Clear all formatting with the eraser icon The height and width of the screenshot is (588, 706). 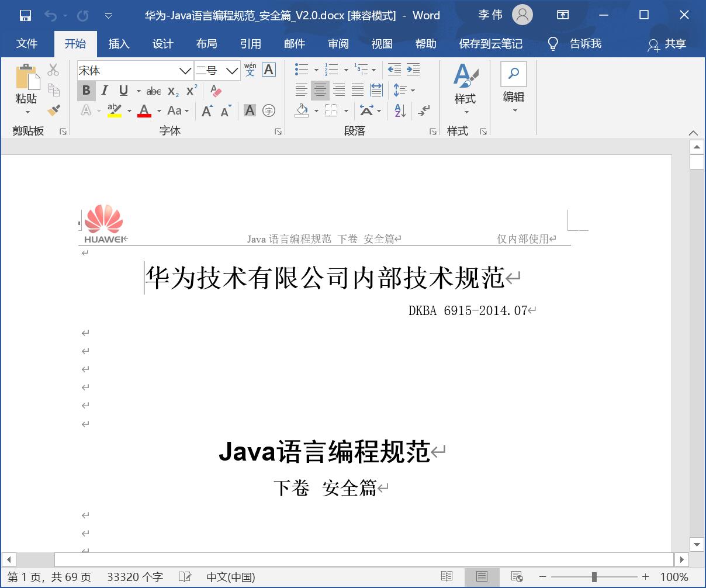[x=216, y=91]
